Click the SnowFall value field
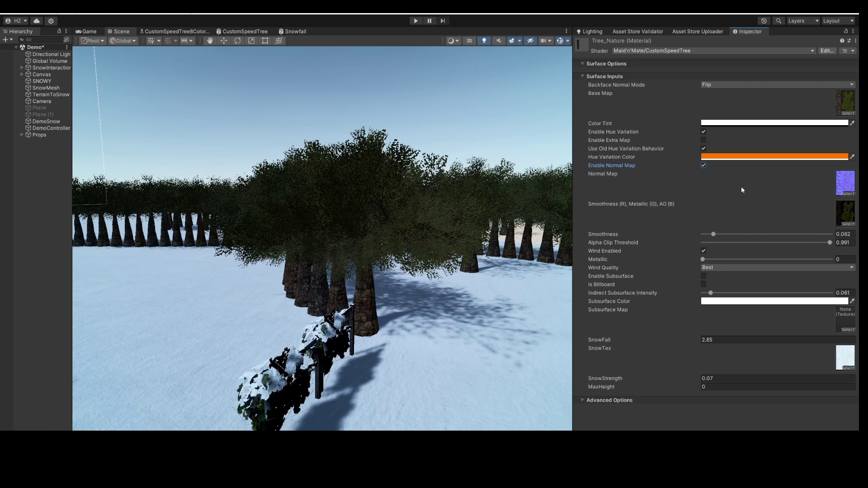 pos(778,340)
